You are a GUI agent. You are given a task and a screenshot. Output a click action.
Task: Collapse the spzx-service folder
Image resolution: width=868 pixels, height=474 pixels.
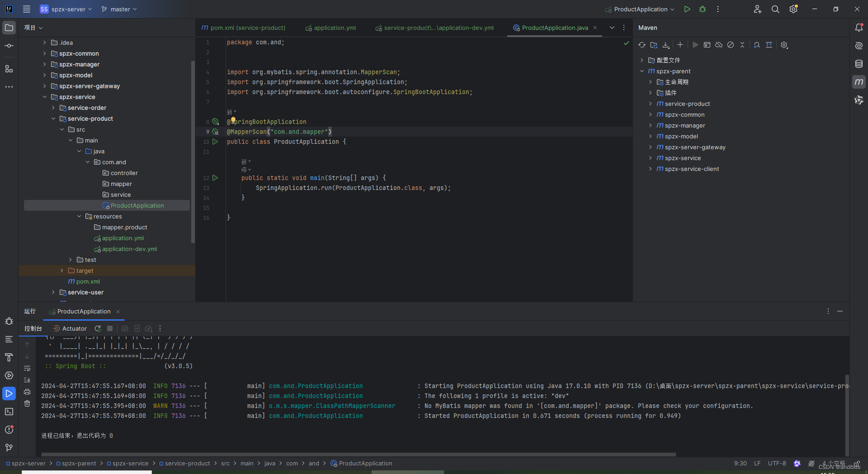pos(44,97)
